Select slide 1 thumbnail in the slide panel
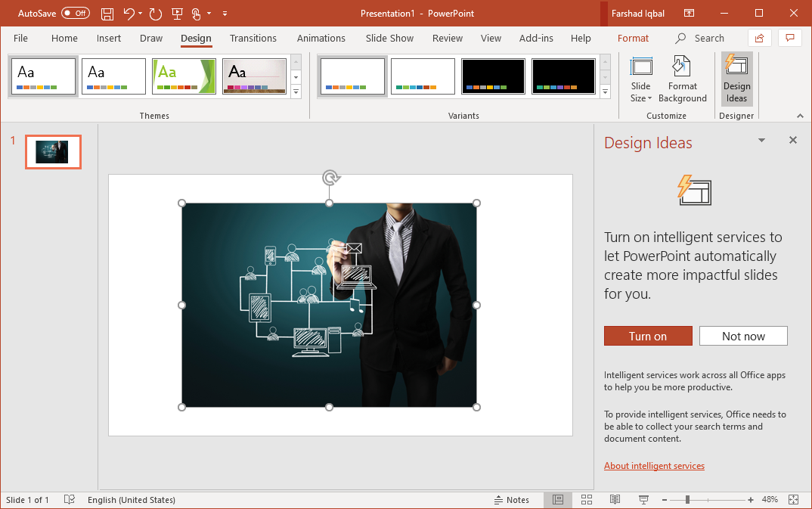 click(x=53, y=151)
